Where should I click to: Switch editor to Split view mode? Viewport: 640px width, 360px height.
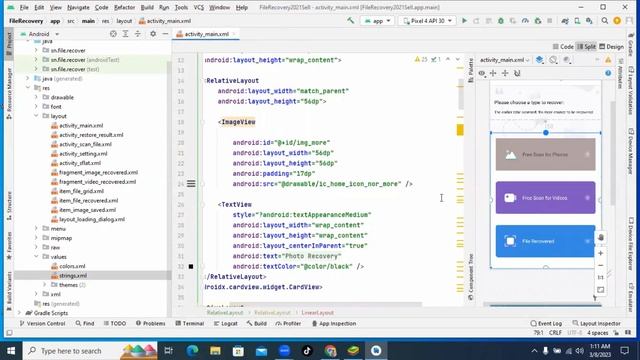pos(586,47)
